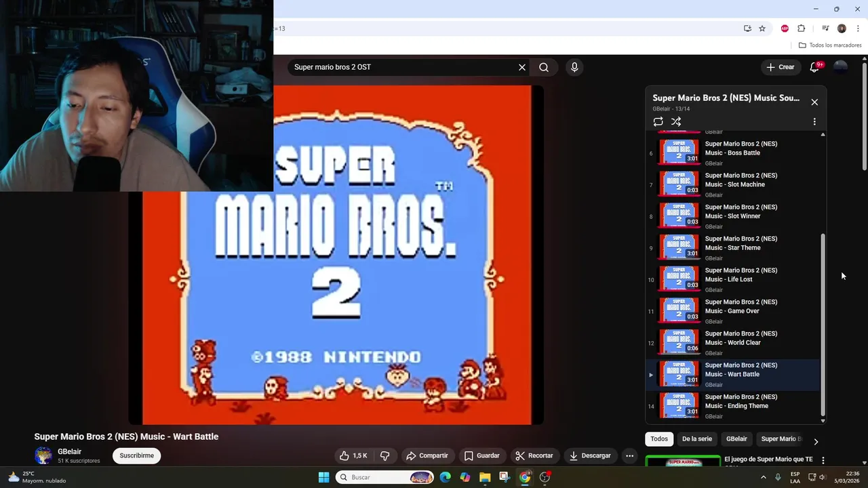
Task: Select the Wart Battle playlist entry
Action: (734, 375)
